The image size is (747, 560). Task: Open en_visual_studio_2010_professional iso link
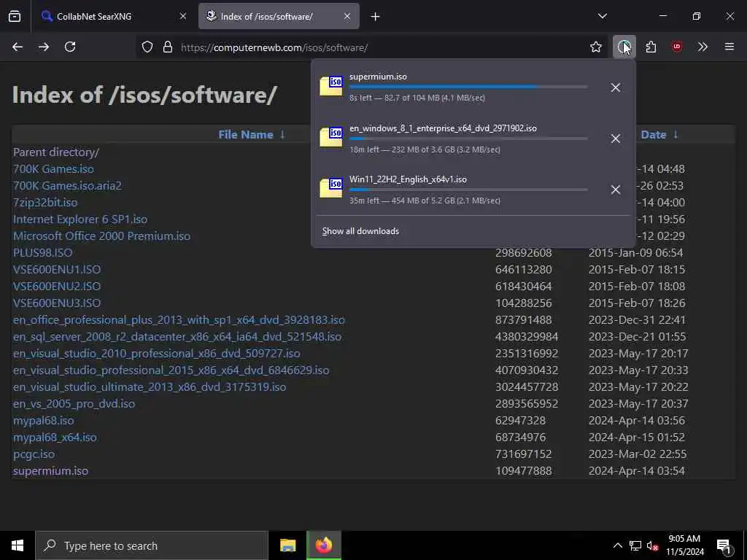pyautogui.click(x=157, y=354)
